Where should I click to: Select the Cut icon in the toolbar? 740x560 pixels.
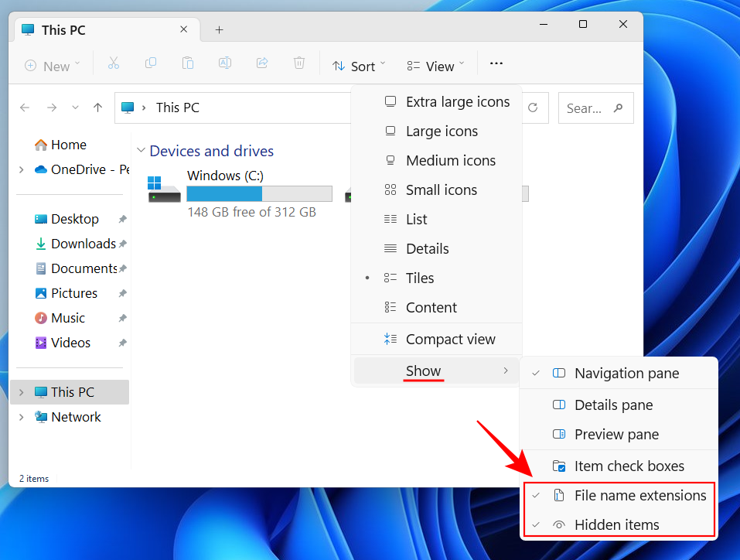[114, 66]
